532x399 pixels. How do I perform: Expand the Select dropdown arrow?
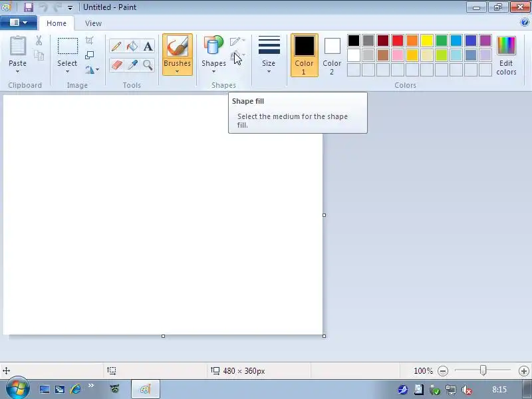coord(67,72)
